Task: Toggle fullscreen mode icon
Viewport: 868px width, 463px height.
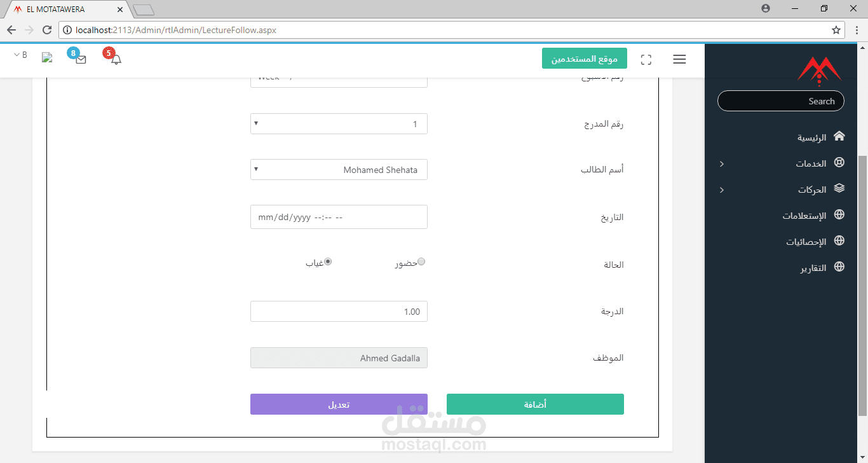Action: point(646,60)
